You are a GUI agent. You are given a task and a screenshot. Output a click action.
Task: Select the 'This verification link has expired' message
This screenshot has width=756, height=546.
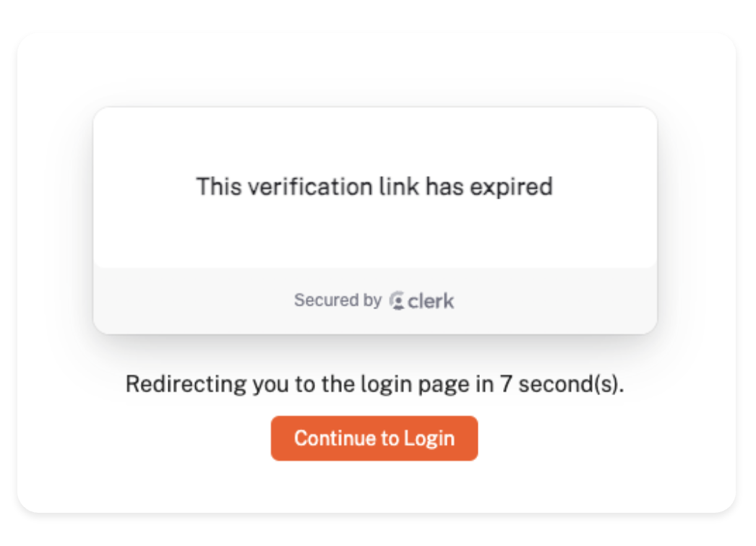tap(374, 187)
